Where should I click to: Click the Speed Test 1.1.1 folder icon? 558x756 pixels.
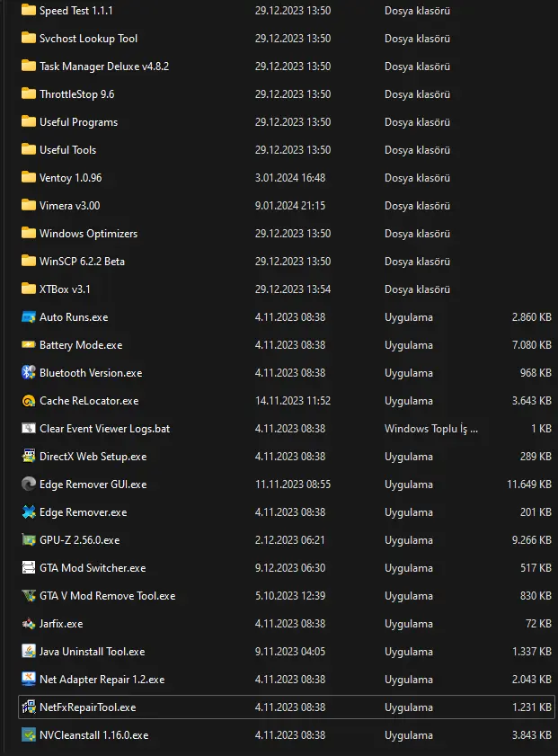29,10
